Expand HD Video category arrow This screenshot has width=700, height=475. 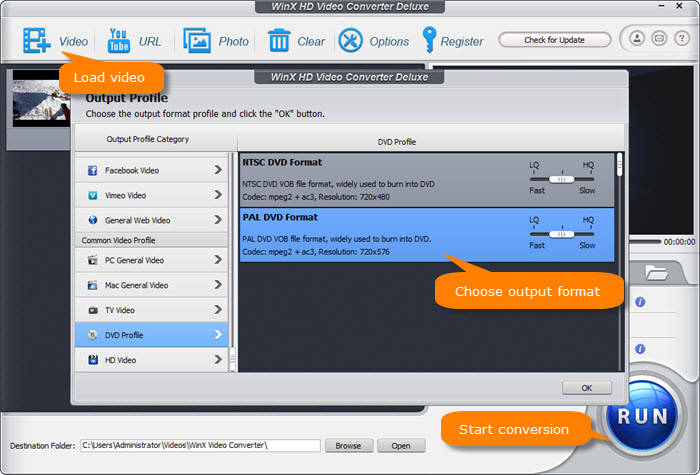(218, 359)
